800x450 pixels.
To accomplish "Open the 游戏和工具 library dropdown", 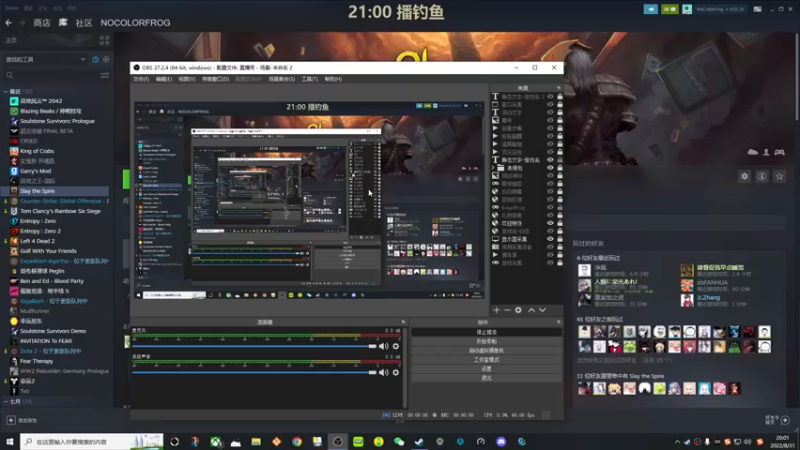I will pyautogui.click(x=45, y=60).
